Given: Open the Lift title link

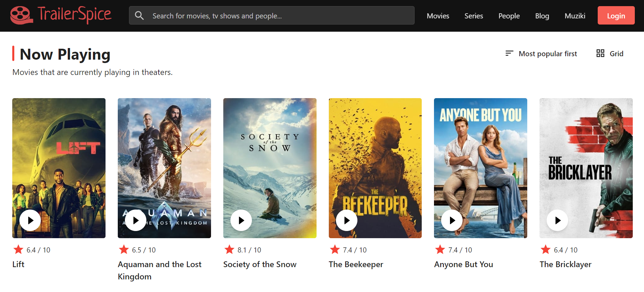Looking at the screenshot, I should tap(18, 264).
